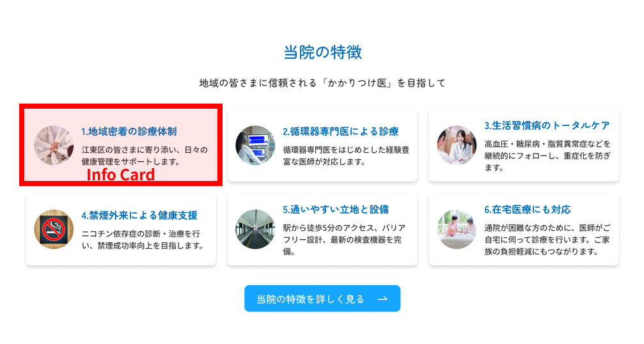Click the ニコチン依存症 description text
This screenshot has height=344, width=644.
click(143, 239)
